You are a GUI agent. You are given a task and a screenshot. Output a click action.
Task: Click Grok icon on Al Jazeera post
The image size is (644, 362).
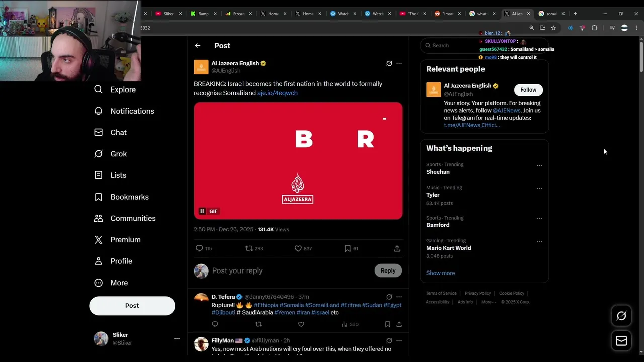click(389, 63)
